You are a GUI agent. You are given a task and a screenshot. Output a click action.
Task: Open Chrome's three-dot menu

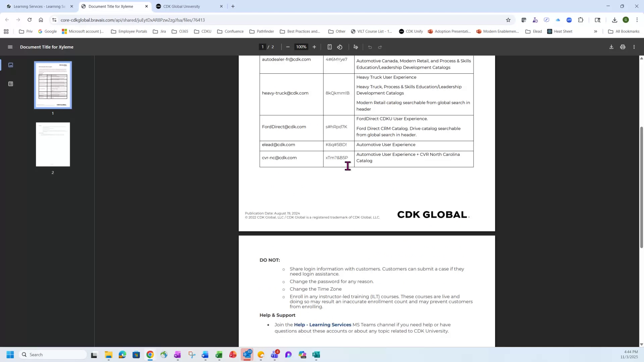pyautogui.click(x=638, y=20)
